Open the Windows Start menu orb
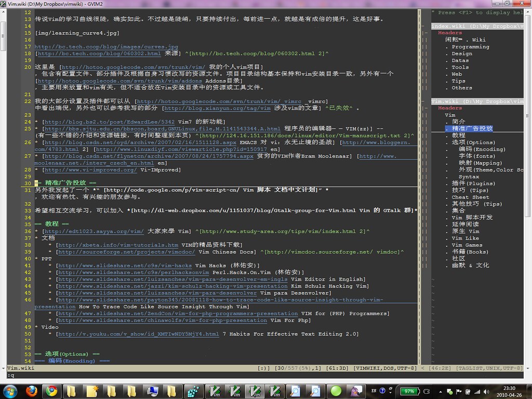Image resolution: width=532 pixels, height=399 pixels. 11,390
